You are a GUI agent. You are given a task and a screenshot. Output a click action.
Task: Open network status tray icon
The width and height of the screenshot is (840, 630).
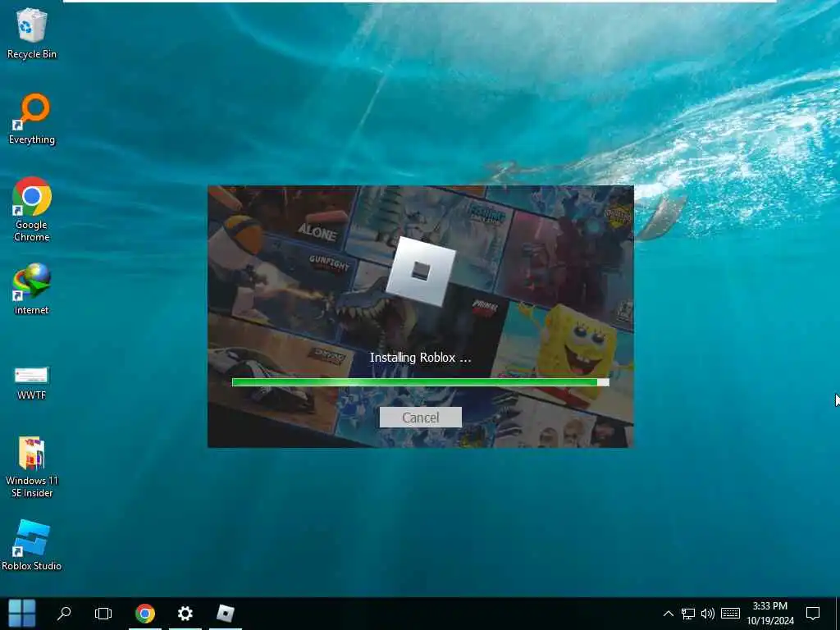(x=688, y=614)
